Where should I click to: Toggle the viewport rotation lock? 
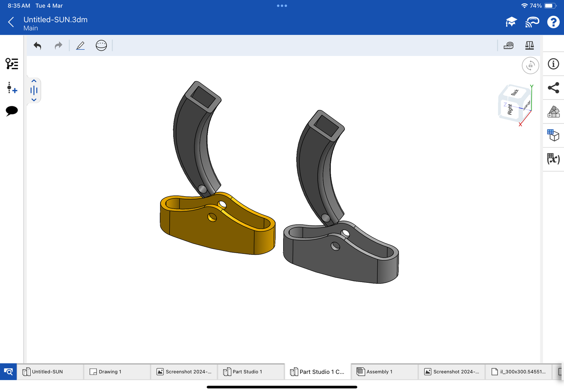point(530,65)
